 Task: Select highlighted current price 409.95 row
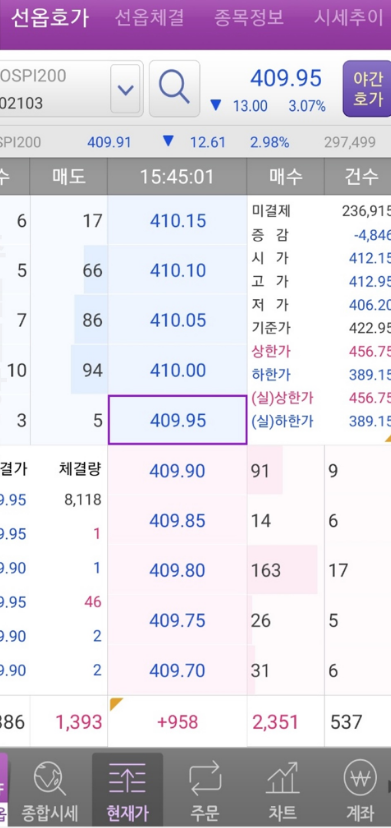point(178,420)
